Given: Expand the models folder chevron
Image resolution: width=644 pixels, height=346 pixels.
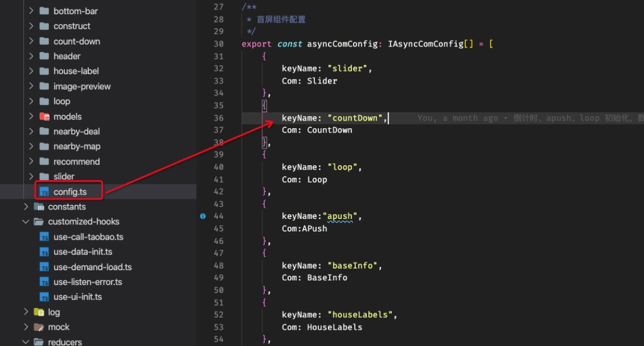Looking at the screenshot, I should click(x=31, y=116).
